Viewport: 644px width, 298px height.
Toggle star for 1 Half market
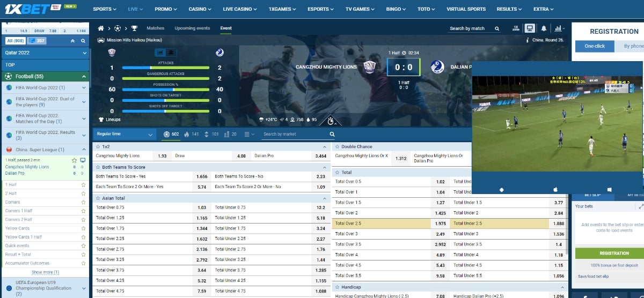(x=83, y=184)
